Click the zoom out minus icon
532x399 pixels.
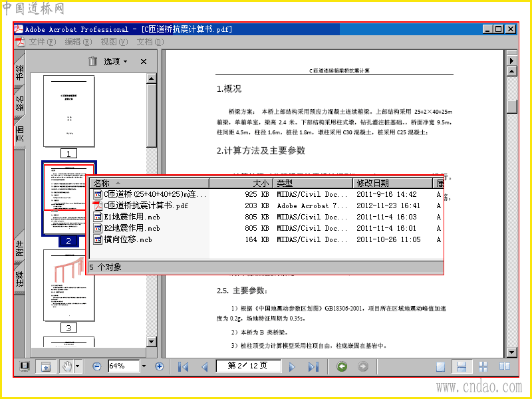(x=96, y=366)
